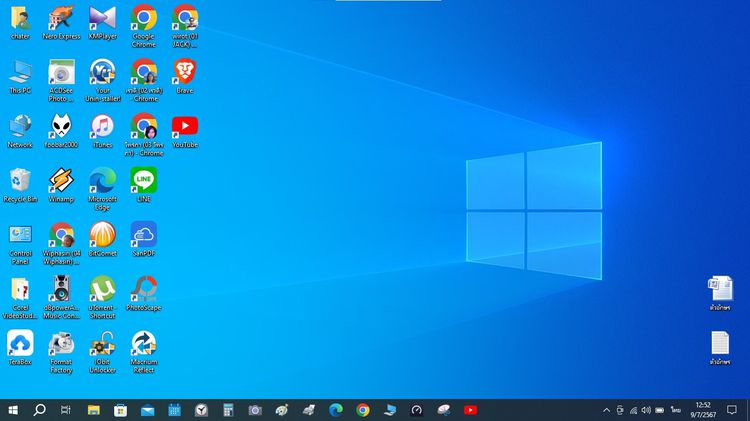
Task: Launch Google Chrome from the taskbar
Action: click(x=363, y=410)
